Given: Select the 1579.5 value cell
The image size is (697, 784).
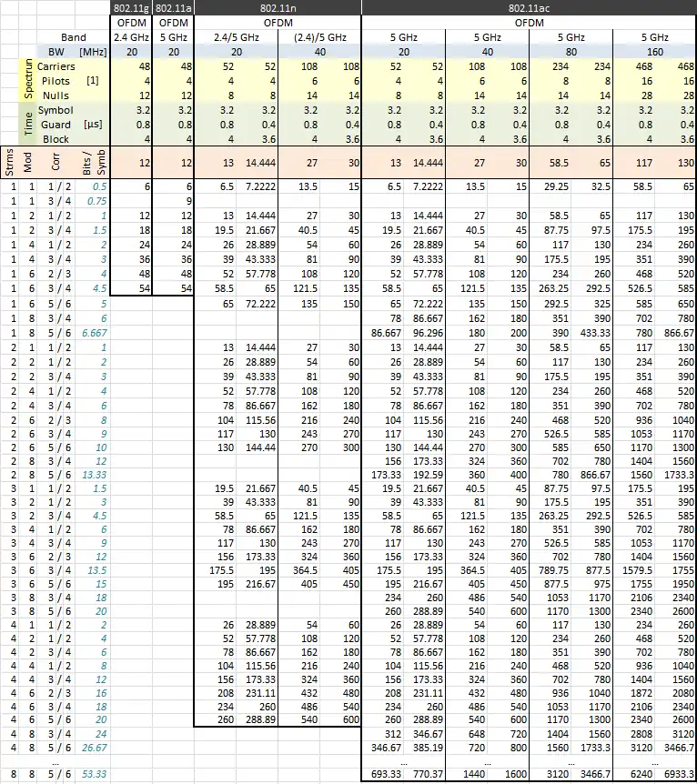Looking at the screenshot, I should tap(634, 570).
